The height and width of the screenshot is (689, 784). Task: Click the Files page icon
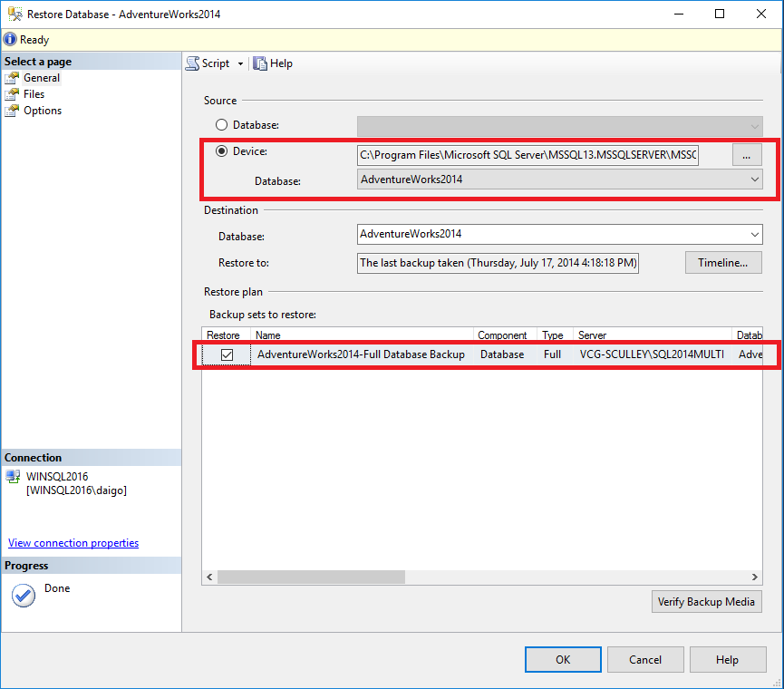tap(12, 94)
